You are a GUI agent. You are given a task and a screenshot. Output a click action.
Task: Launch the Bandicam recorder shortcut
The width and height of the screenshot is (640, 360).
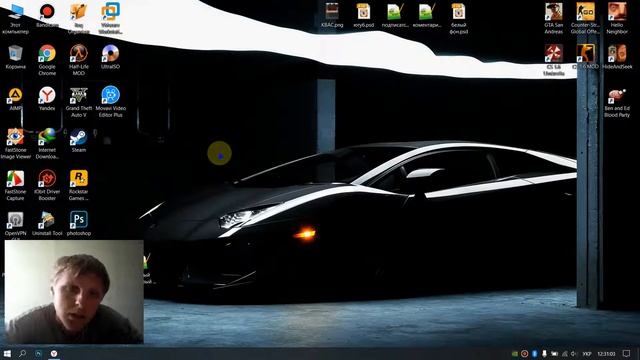47,16
